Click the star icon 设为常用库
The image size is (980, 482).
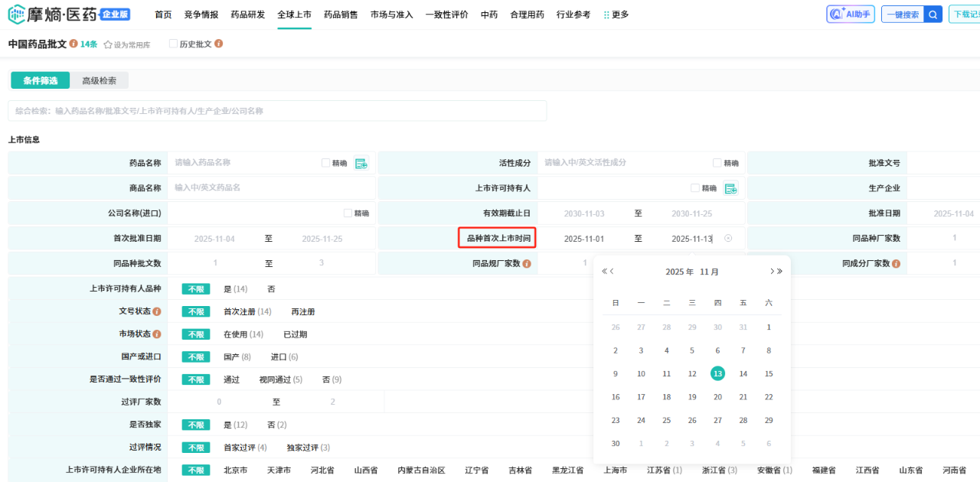(108, 44)
